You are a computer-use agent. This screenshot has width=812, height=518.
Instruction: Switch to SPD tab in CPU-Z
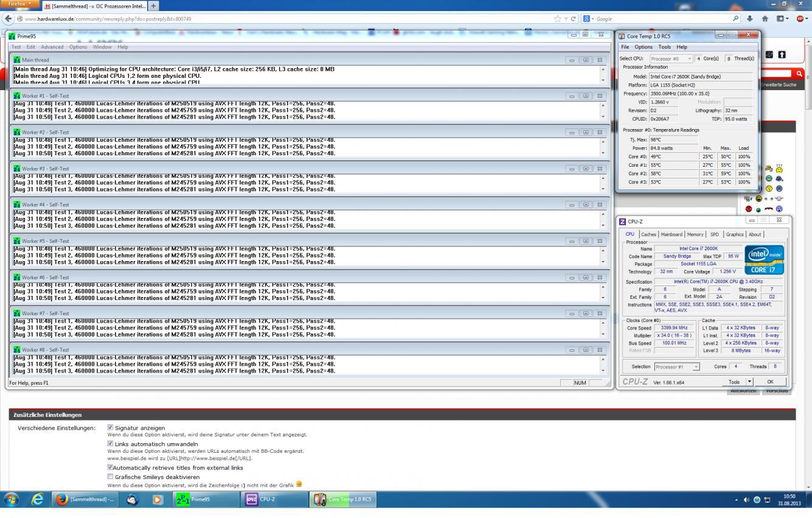pos(715,234)
